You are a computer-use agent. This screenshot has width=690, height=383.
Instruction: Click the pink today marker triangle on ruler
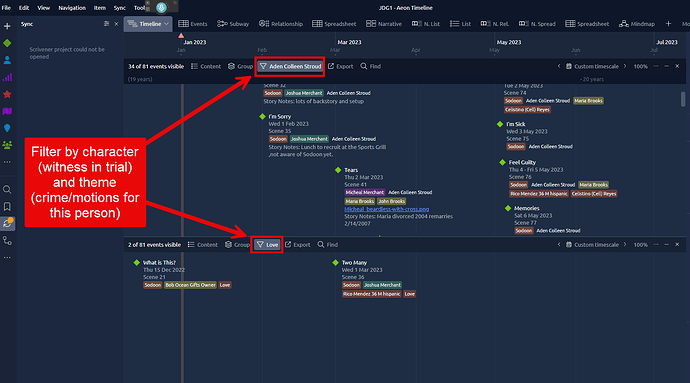181,35
